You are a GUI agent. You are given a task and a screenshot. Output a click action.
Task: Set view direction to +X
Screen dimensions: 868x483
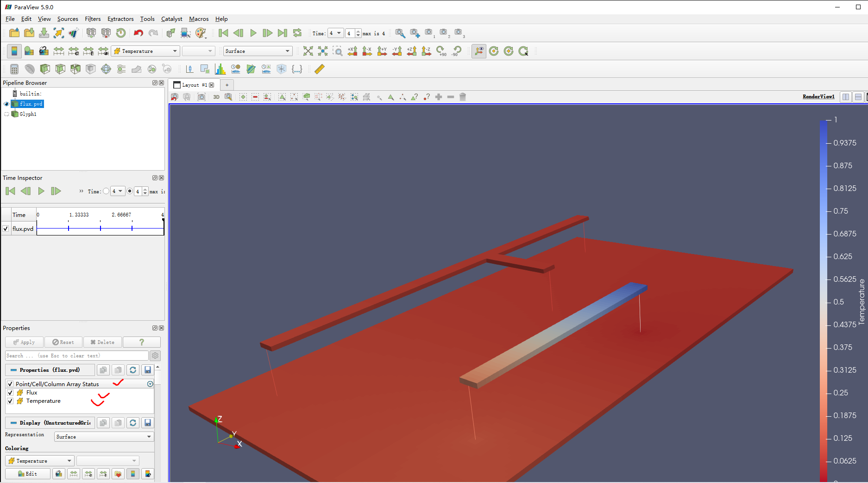pyautogui.click(x=352, y=51)
